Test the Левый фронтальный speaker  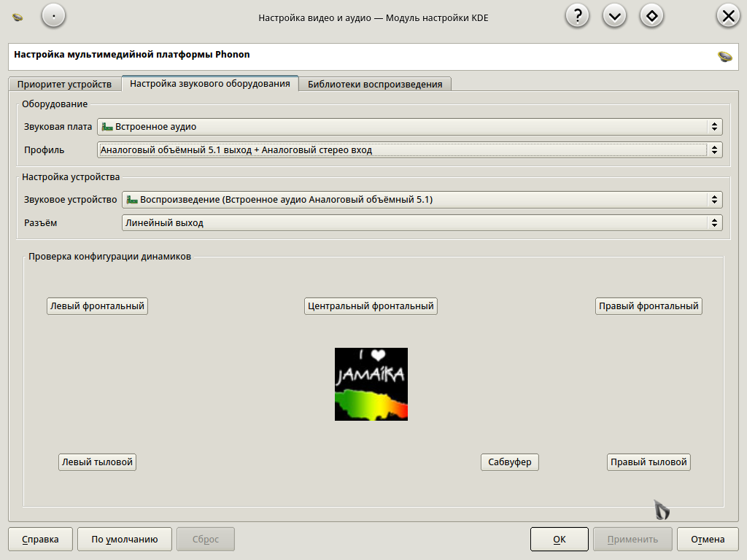click(97, 306)
